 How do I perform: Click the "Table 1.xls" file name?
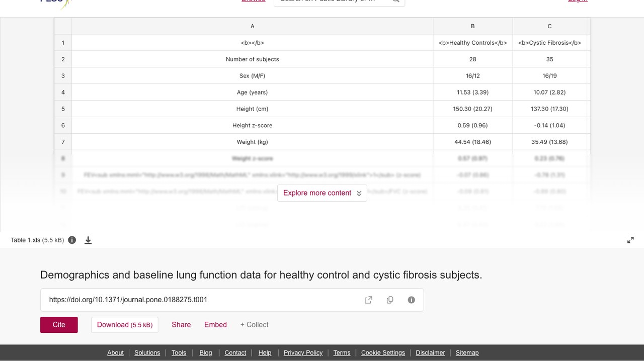pyautogui.click(x=25, y=240)
